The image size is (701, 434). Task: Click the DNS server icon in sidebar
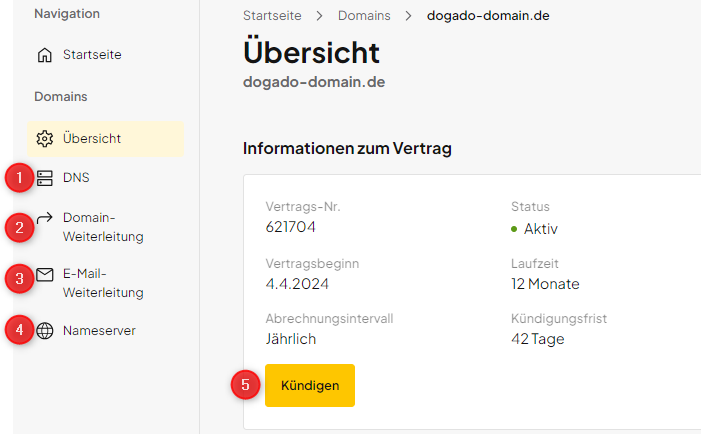tap(44, 178)
